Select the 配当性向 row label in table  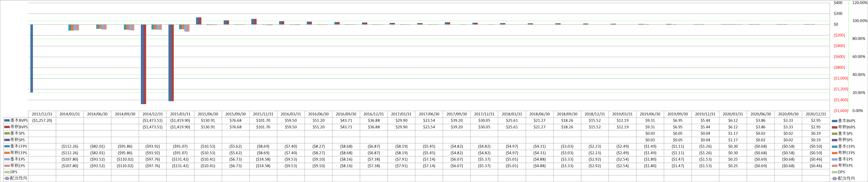click(18, 178)
